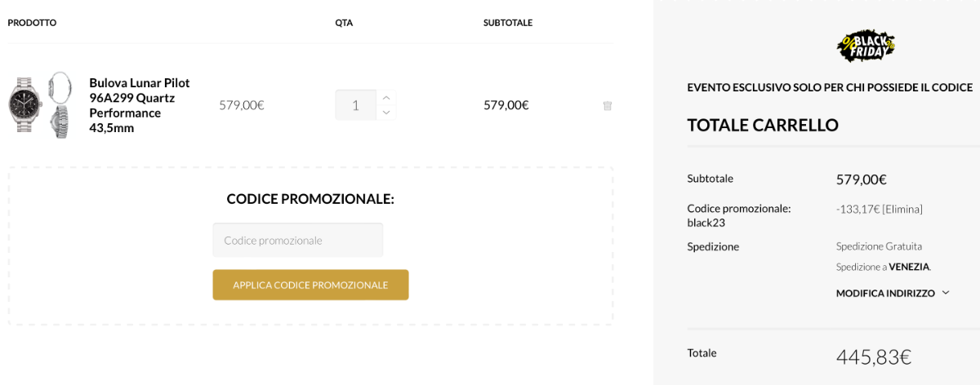This screenshot has height=385, width=980.
Task: Click the Black Friday logo badge
Action: [x=866, y=46]
